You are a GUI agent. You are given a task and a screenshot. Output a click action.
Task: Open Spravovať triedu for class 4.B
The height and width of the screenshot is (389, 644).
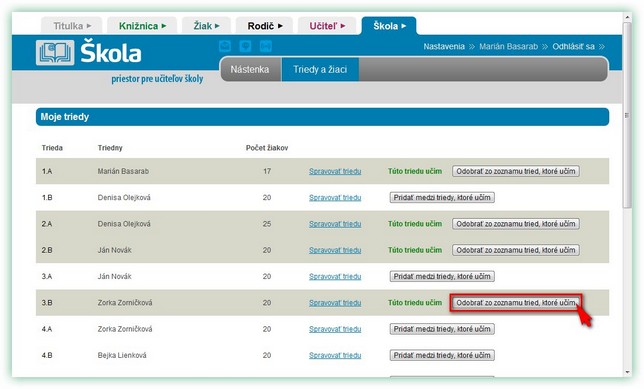click(335, 355)
